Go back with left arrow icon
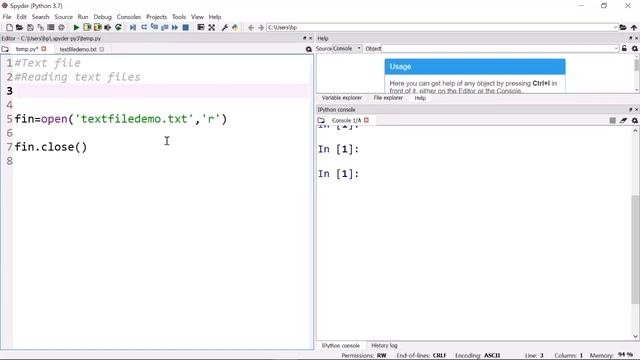The height and width of the screenshot is (360, 640). 251,27
